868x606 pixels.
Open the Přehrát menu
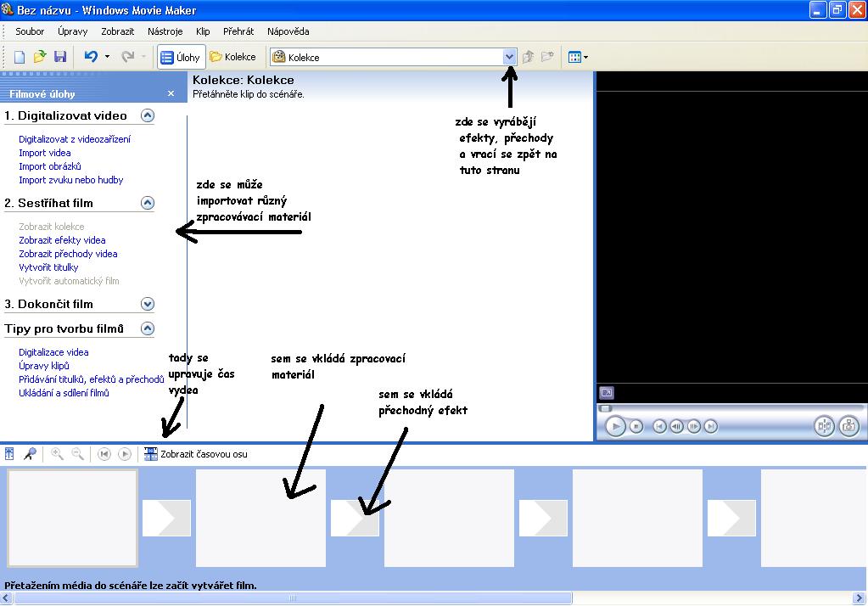click(x=238, y=31)
